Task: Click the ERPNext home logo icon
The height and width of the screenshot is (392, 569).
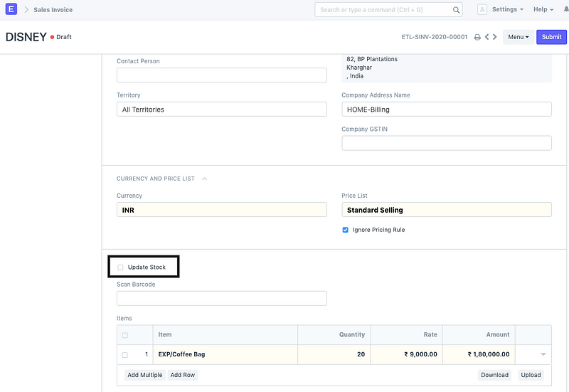Action: pos(11,10)
